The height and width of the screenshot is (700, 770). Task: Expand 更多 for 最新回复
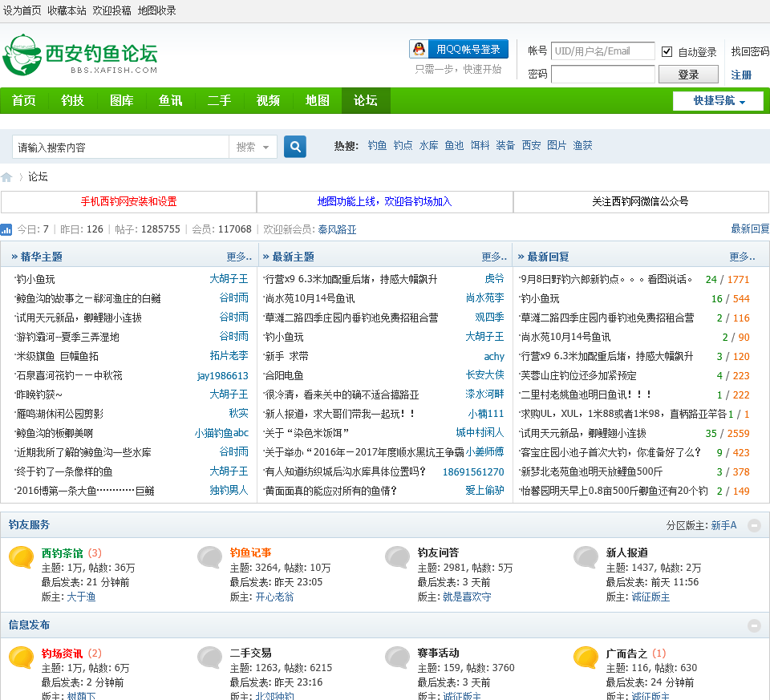pos(742,257)
